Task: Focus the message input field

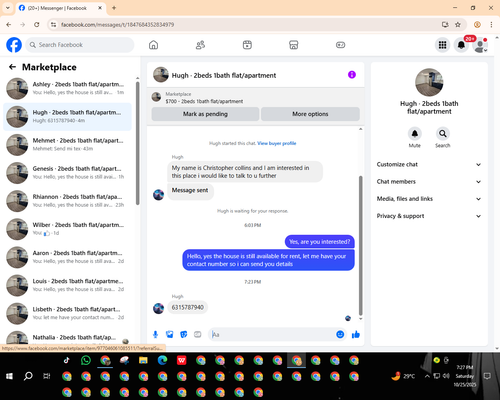Action: coord(273,334)
